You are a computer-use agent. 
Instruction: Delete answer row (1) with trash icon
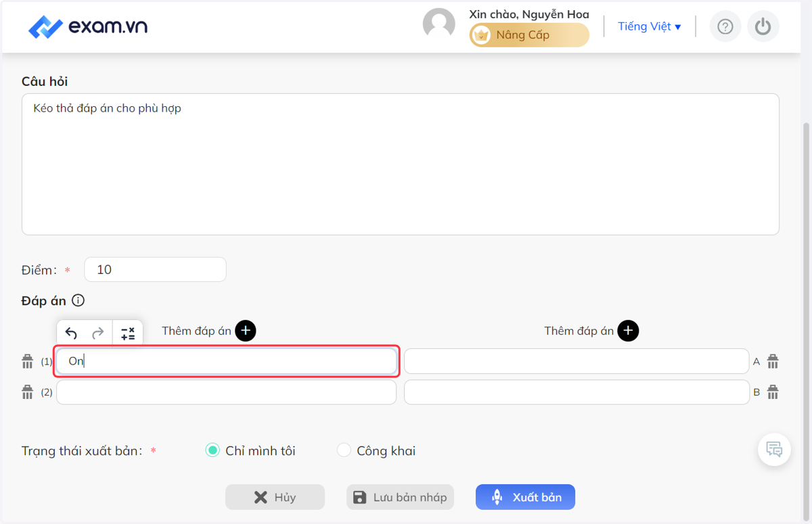[28, 361]
